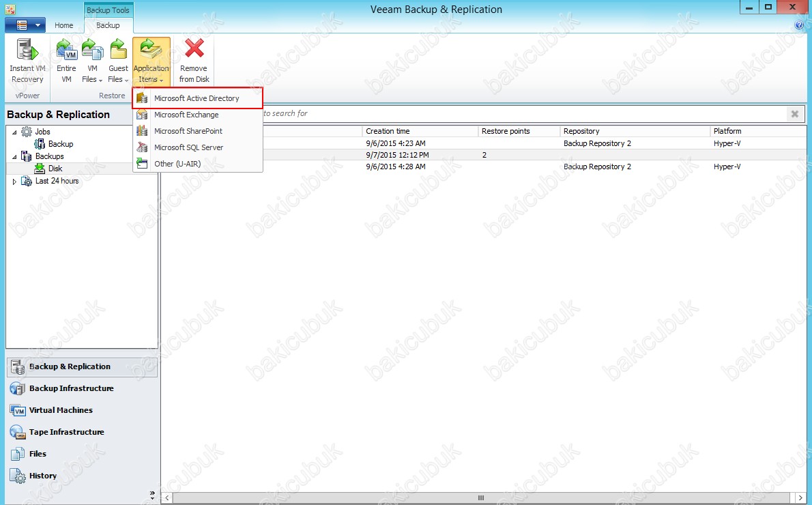This screenshot has height=505, width=812.
Task: Sort by the Repository column header
Action: [x=635, y=131]
